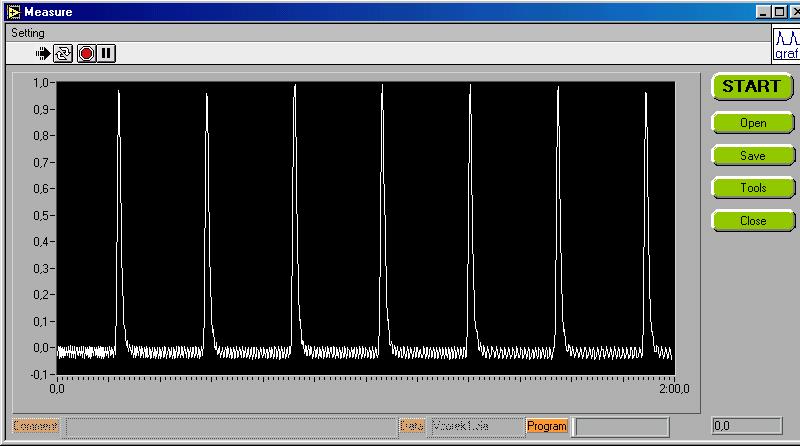
Task: Click the 2:00,0 x-axis end label
Action: (674, 389)
